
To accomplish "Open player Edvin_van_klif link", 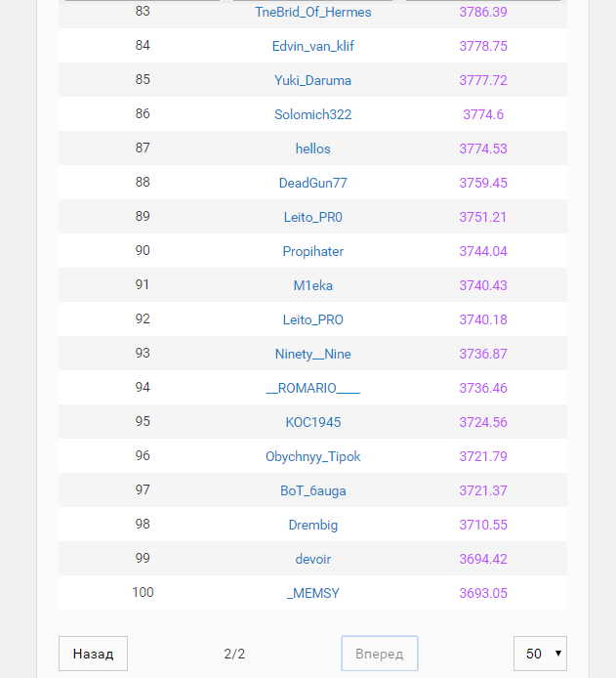I will click(x=312, y=46).
